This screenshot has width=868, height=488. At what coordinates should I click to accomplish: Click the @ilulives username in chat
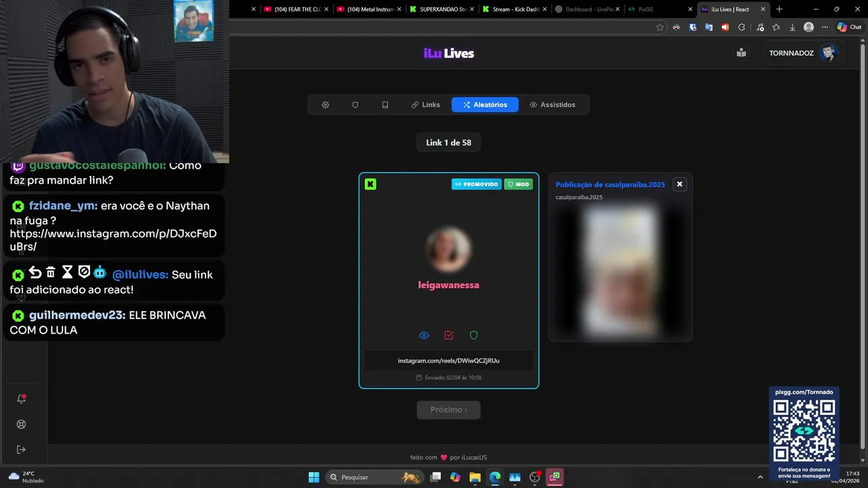click(x=140, y=274)
